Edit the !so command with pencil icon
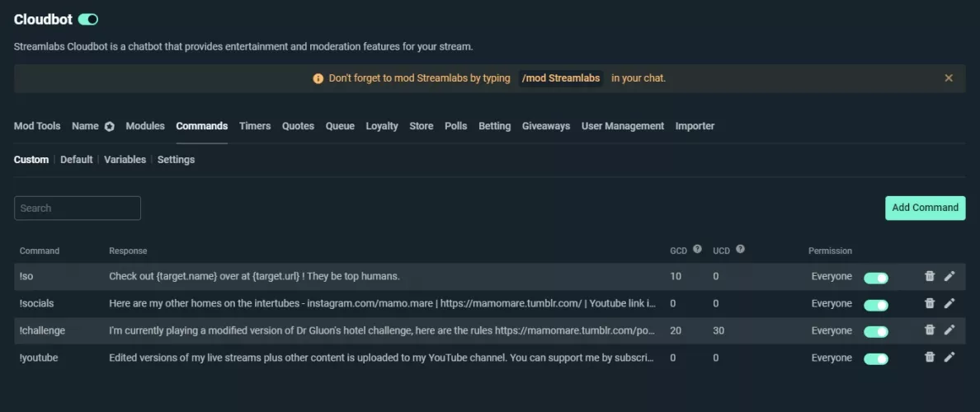 coord(949,277)
